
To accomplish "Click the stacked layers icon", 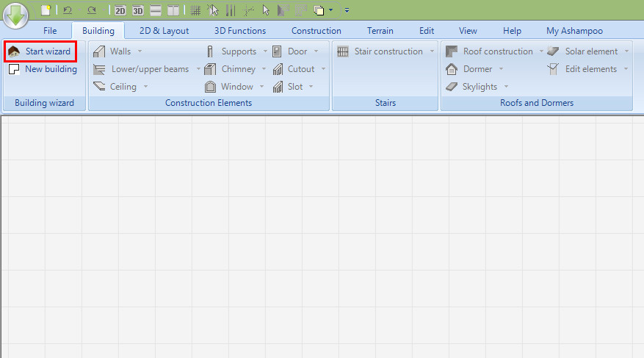I will (319, 10).
